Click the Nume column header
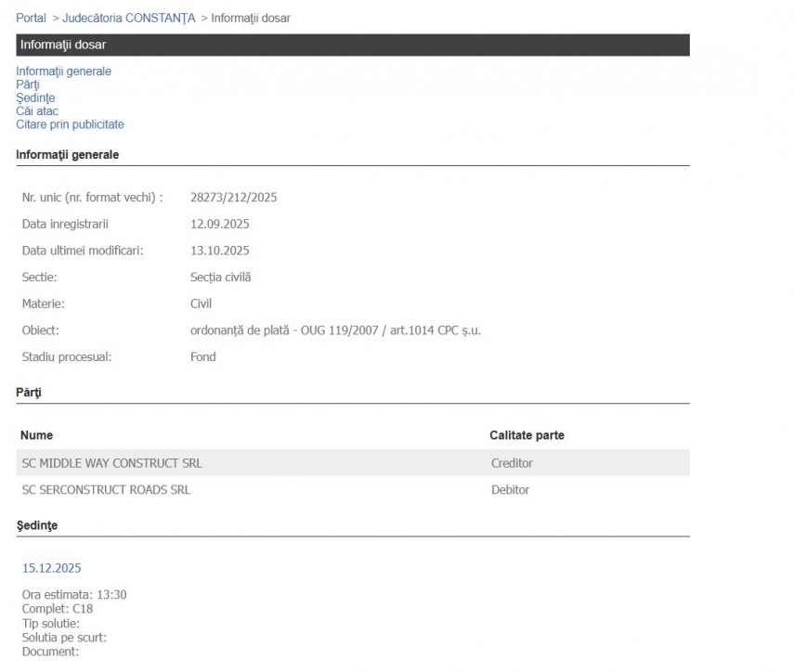The height and width of the screenshot is (672, 794). 36,435
